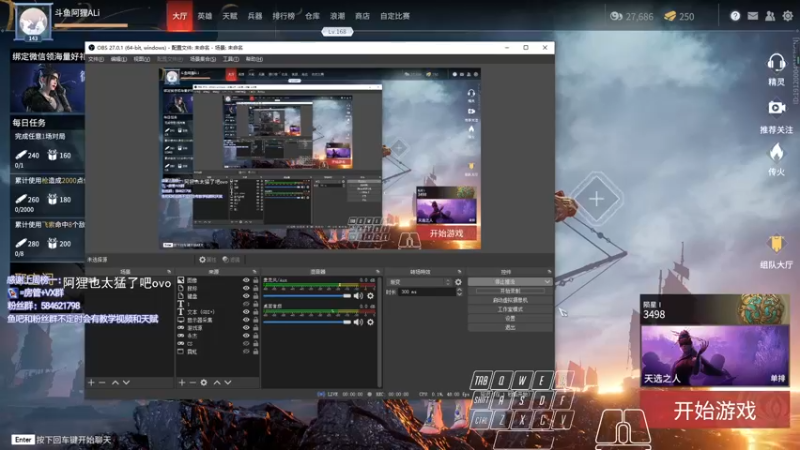Click the red 开始游戏 start game button
Image resolution: width=800 pixels, height=450 pixels.
click(715, 410)
